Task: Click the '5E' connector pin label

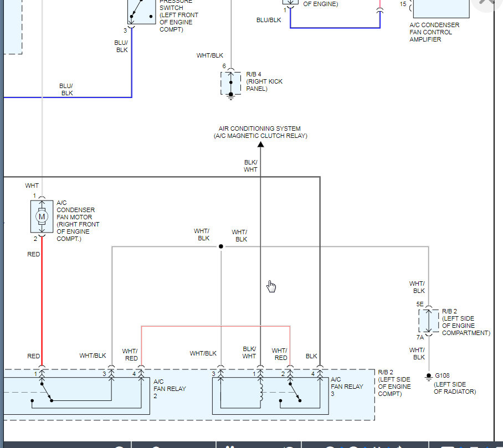Action: pyautogui.click(x=420, y=304)
